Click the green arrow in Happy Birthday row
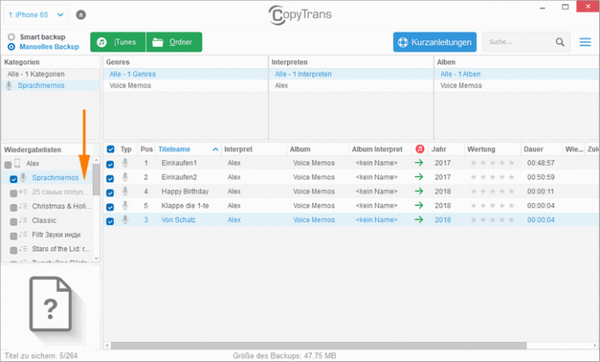Image resolution: width=600 pixels, height=362 pixels. coord(419,191)
